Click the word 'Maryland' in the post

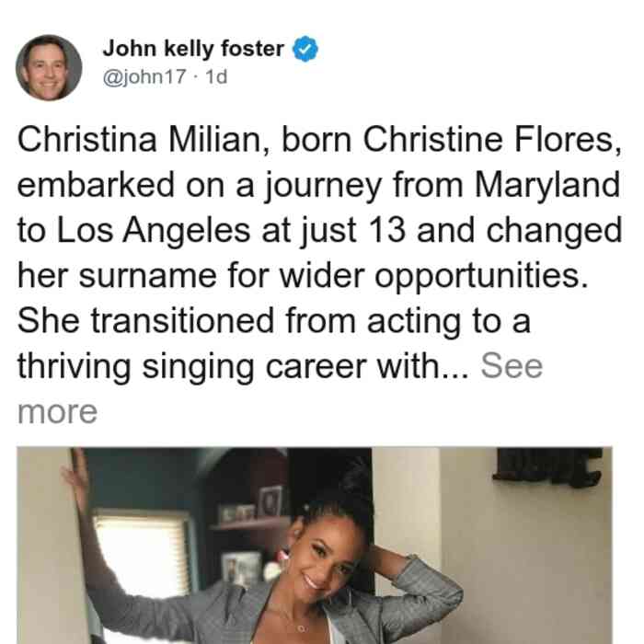pyautogui.click(x=547, y=185)
